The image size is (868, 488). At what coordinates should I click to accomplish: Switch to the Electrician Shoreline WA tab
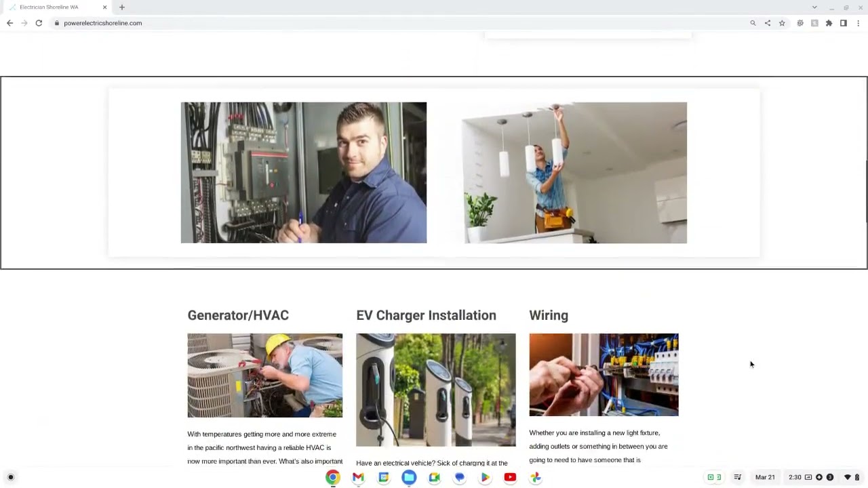tap(58, 7)
